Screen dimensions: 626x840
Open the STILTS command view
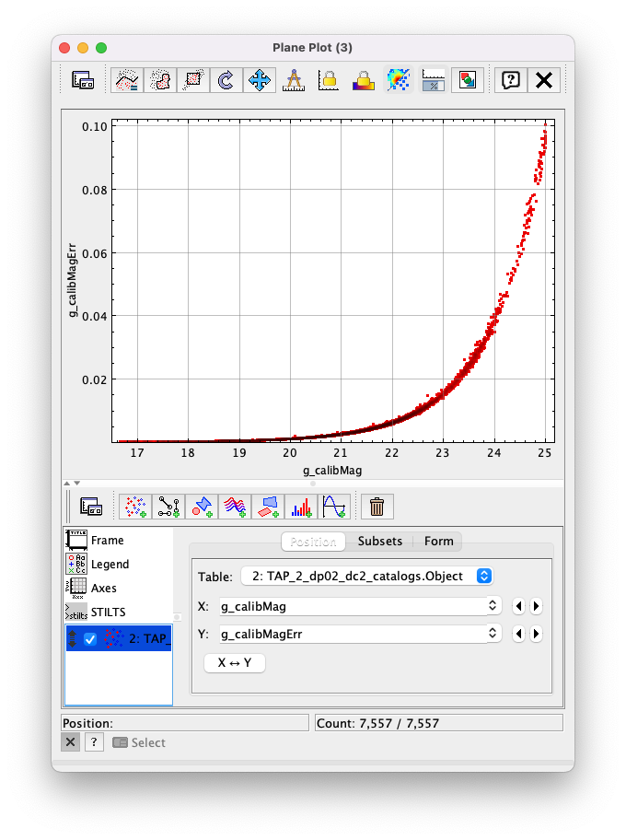pyautogui.click(x=119, y=612)
